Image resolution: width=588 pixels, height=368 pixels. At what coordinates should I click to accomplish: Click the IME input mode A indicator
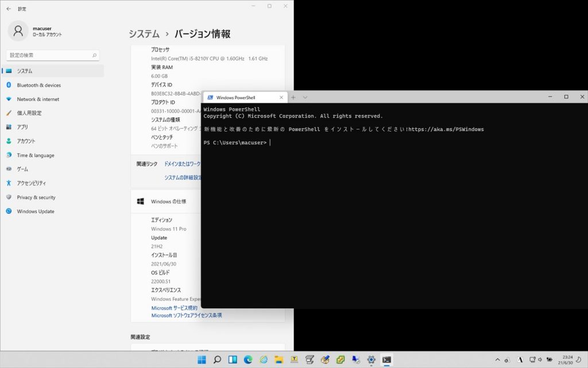[x=520, y=360]
